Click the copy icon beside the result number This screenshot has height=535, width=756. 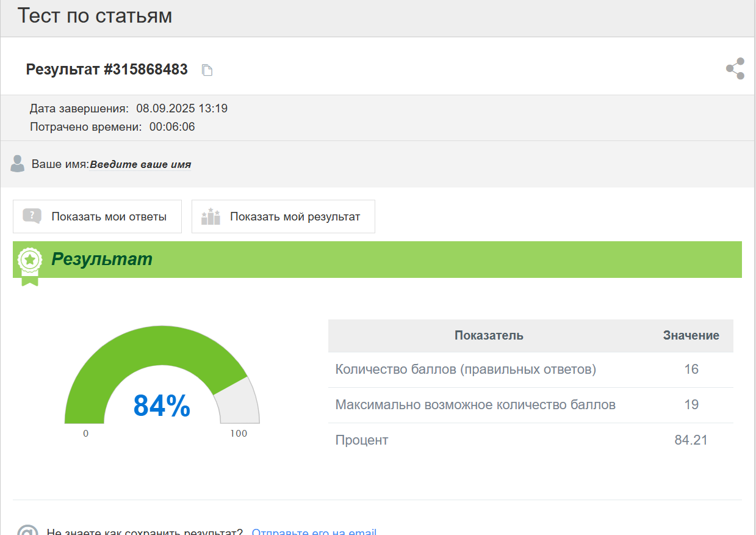pyautogui.click(x=207, y=70)
